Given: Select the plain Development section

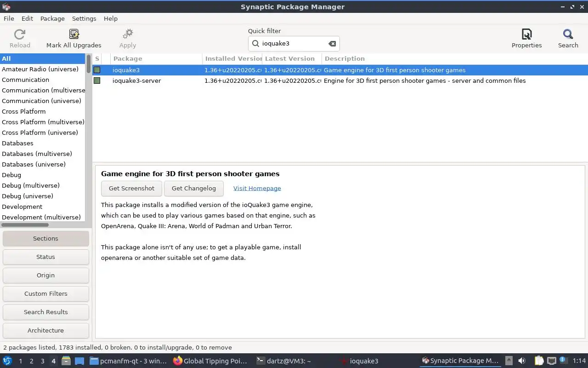Looking at the screenshot, I should [x=43, y=207].
